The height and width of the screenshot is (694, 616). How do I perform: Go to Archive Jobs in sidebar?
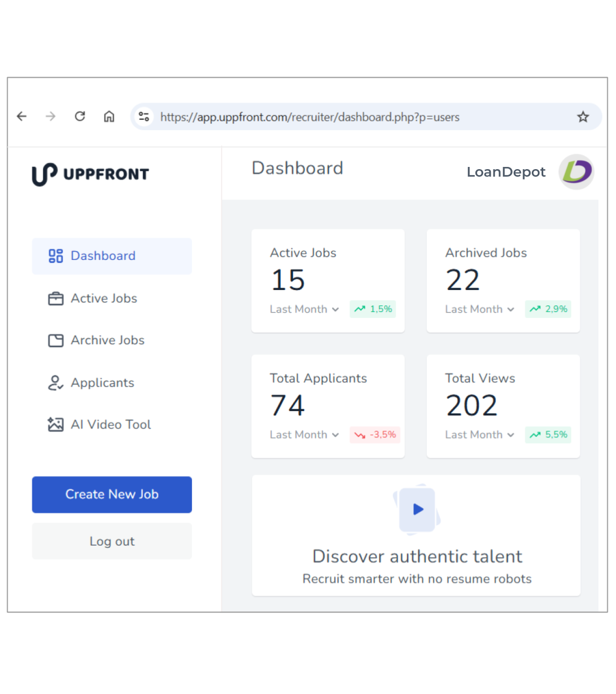(x=107, y=340)
